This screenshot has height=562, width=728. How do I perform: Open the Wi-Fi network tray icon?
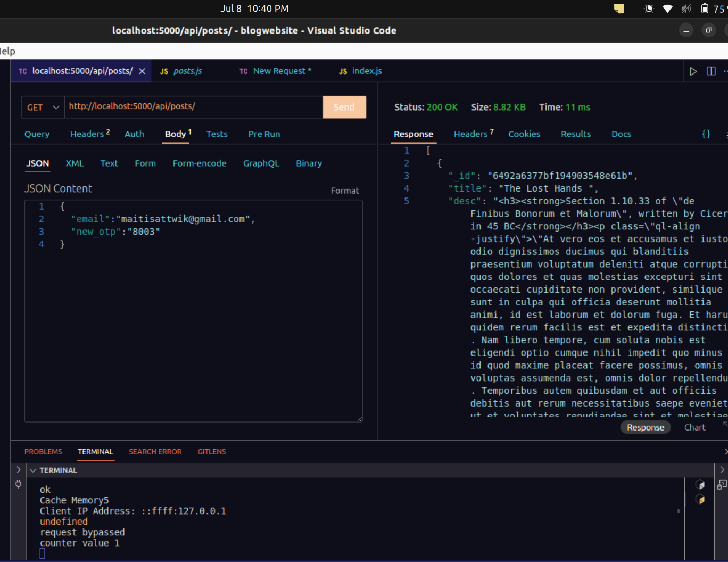click(x=667, y=9)
